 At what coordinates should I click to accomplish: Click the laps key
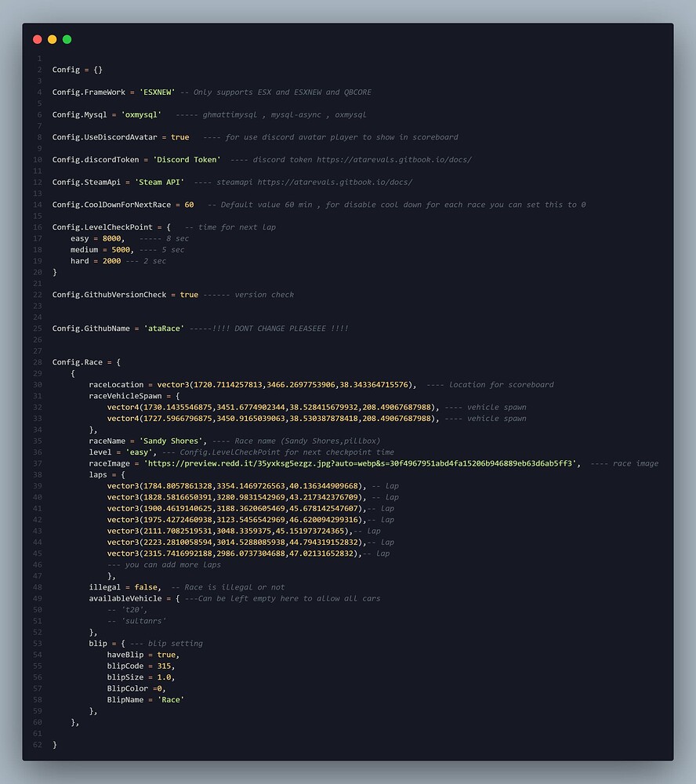98,474
